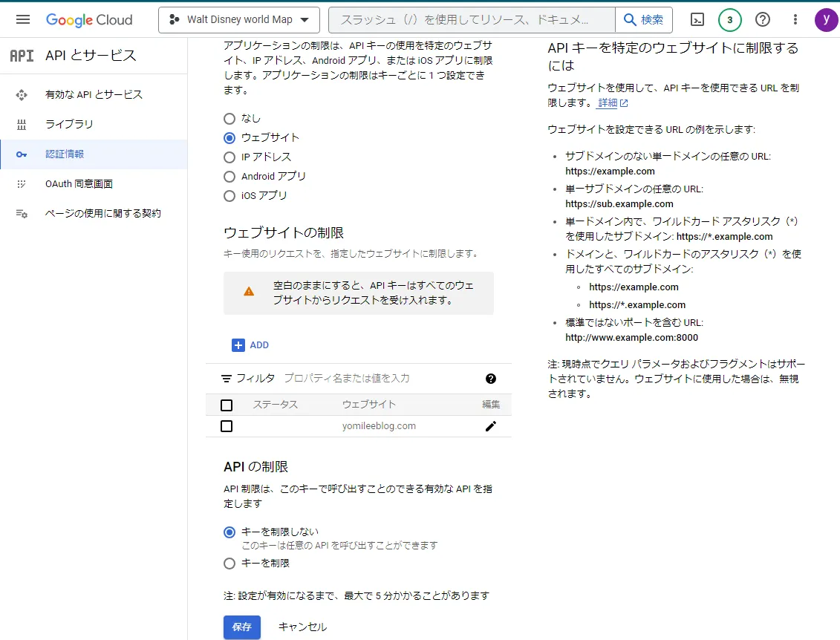Activate Cloud Shell terminal icon
The image size is (840, 640).
pos(697,20)
